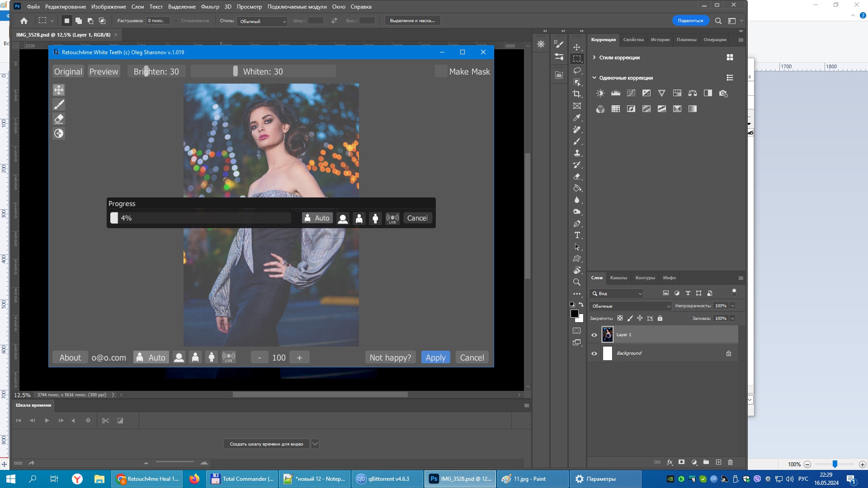
Task: Select the eraser tool in Retouch4me dialog
Action: [59, 119]
